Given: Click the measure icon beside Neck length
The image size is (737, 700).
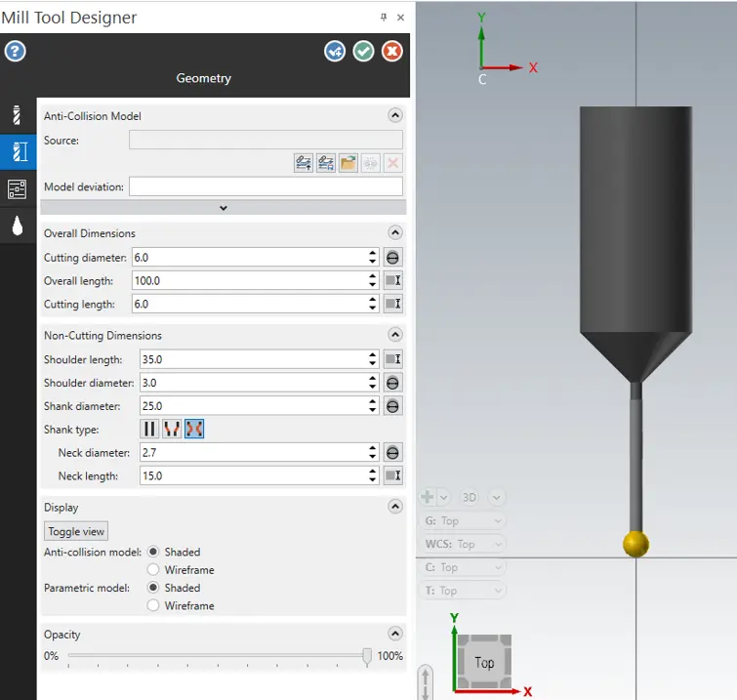Looking at the screenshot, I should tap(392, 475).
